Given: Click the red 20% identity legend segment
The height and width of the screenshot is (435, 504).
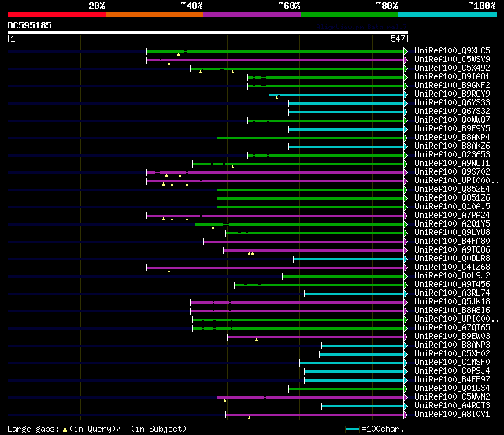Looking at the screenshot, I should click(x=57, y=14).
